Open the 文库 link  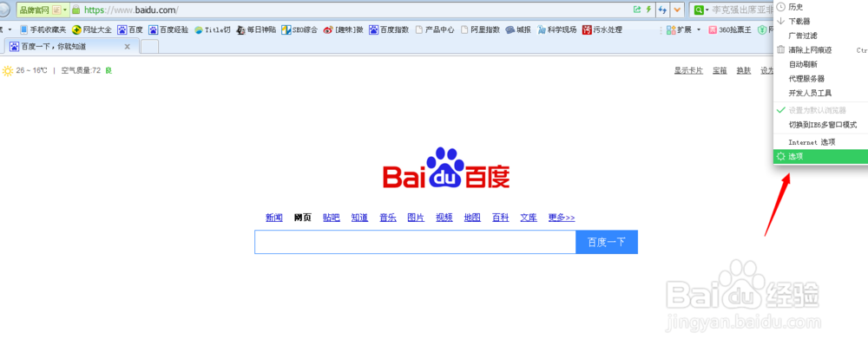pos(529,218)
